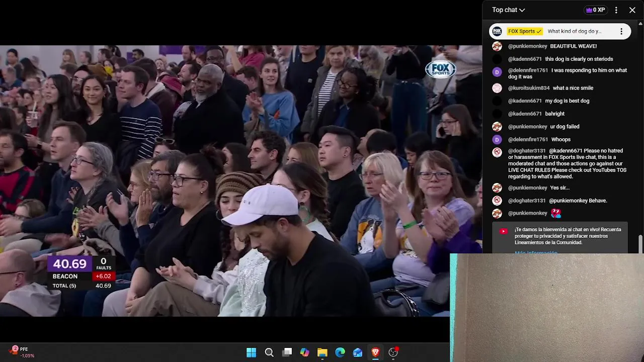Viewport: 644px width, 362px height.
Task: Select username @kuroitsukim834
Action: point(529,88)
